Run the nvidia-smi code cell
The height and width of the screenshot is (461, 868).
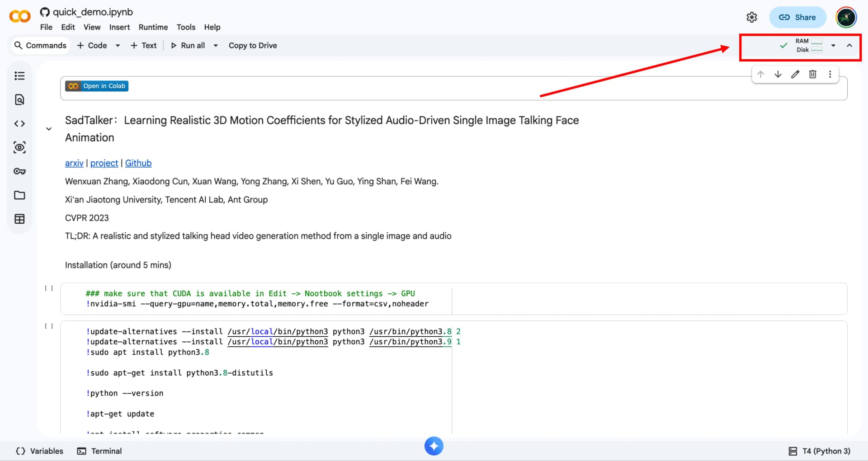[x=49, y=288]
